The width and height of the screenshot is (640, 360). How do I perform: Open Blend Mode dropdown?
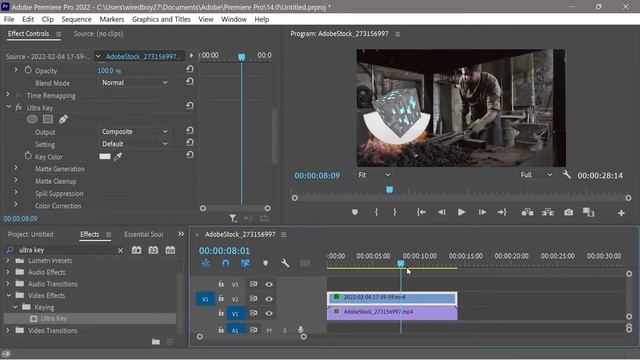pos(134,82)
